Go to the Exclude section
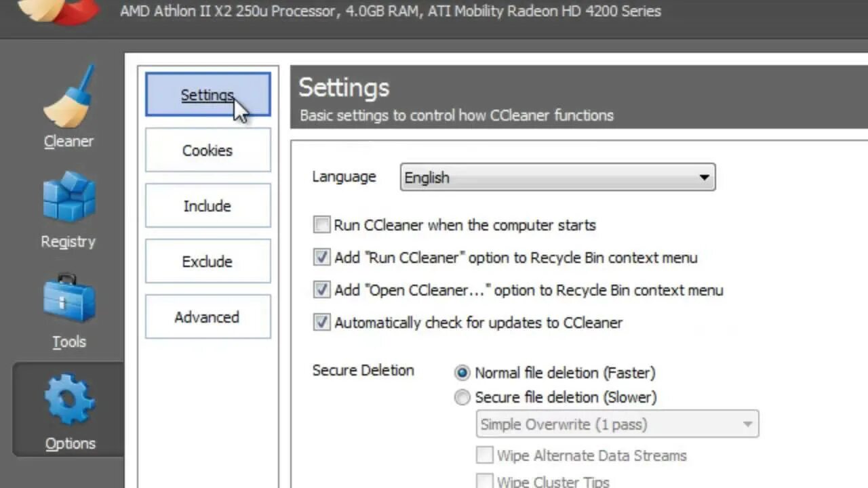Screen dimensions: 868x488 (x=208, y=262)
